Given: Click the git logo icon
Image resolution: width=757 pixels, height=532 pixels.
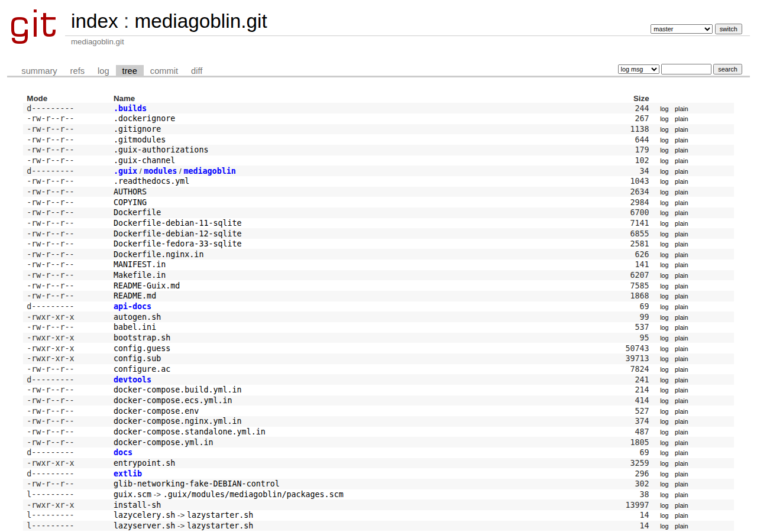Looking at the screenshot, I should coord(34,27).
